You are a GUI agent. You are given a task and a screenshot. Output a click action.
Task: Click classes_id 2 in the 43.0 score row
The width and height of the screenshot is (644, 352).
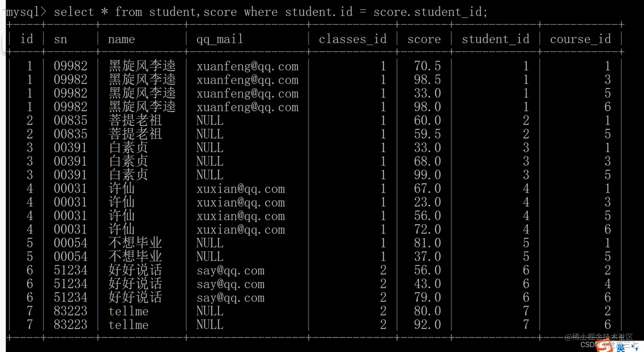click(383, 284)
